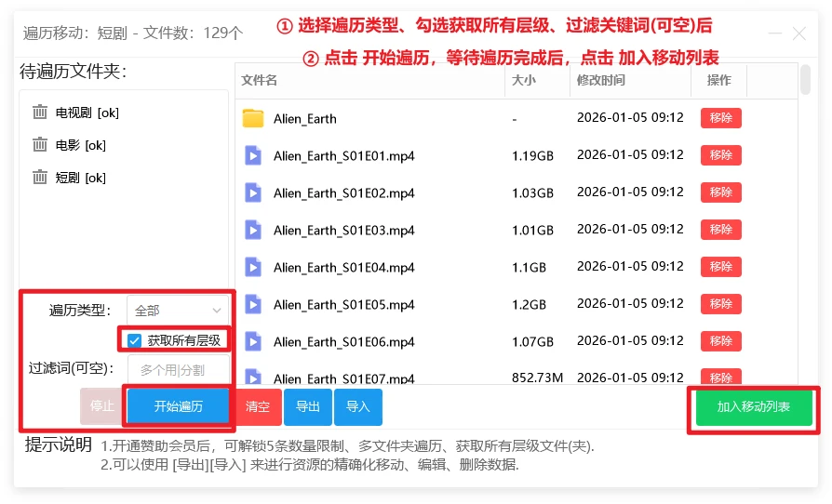Close the traversal dialog window
The width and height of the screenshot is (832, 504).
tap(798, 33)
